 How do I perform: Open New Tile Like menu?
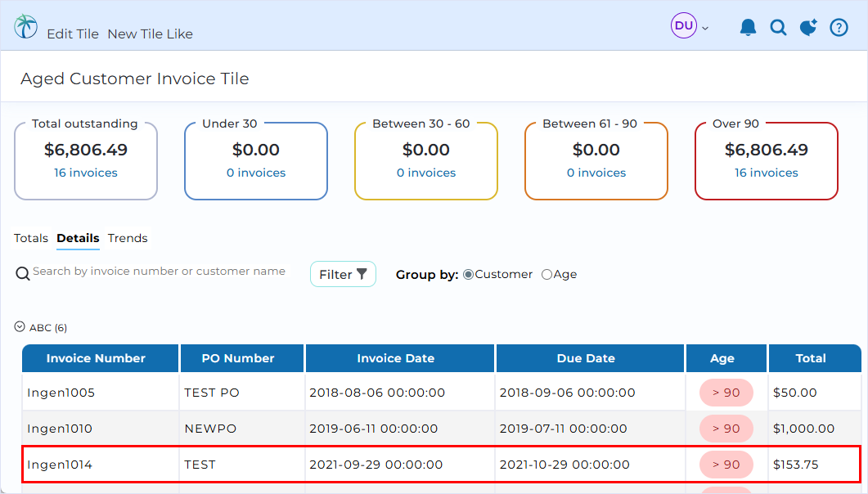(150, 34)
